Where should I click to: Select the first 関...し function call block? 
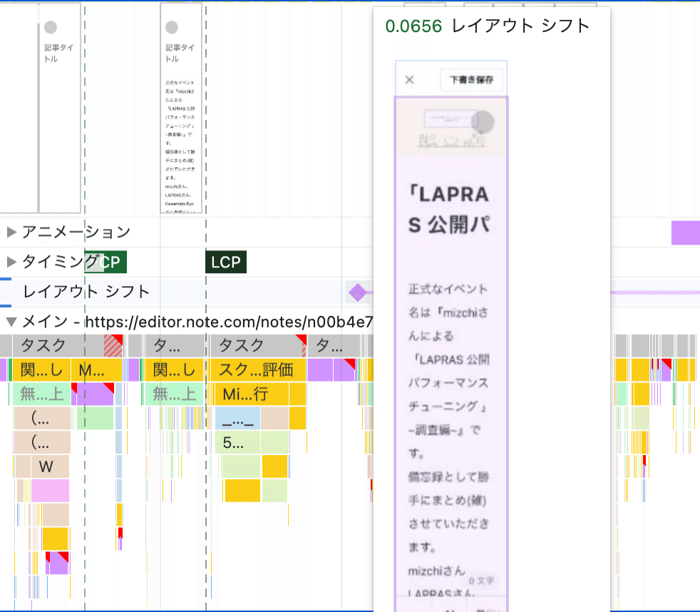click(x=41, y=370)
